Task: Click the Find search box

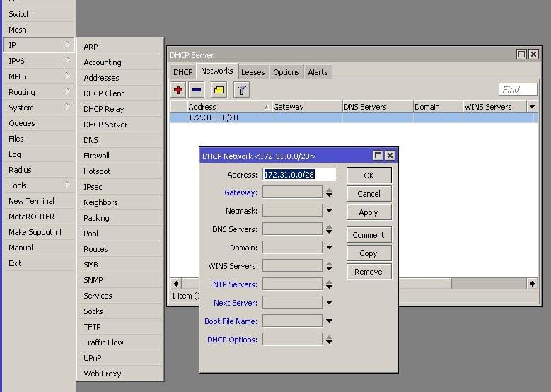Action: coord(518,89)
